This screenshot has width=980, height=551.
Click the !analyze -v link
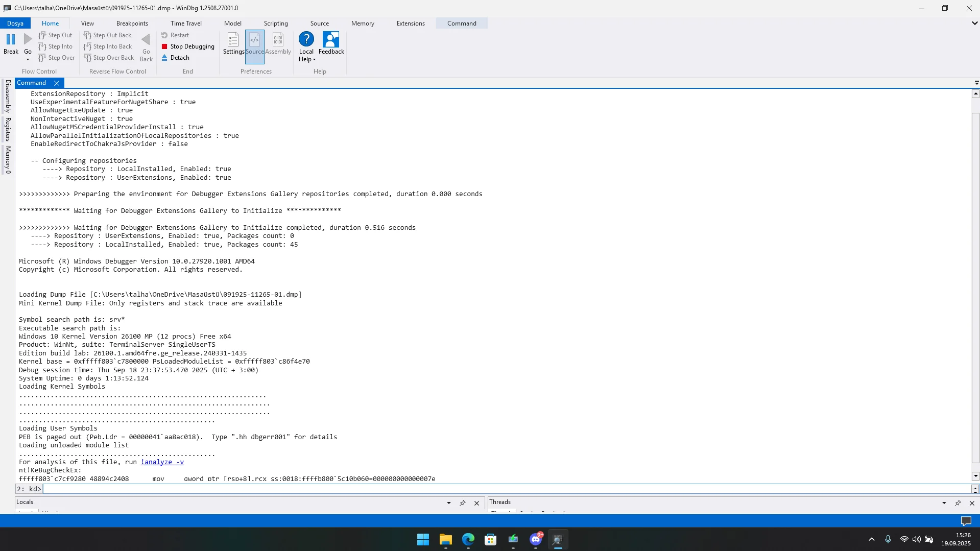click(162, 462)
